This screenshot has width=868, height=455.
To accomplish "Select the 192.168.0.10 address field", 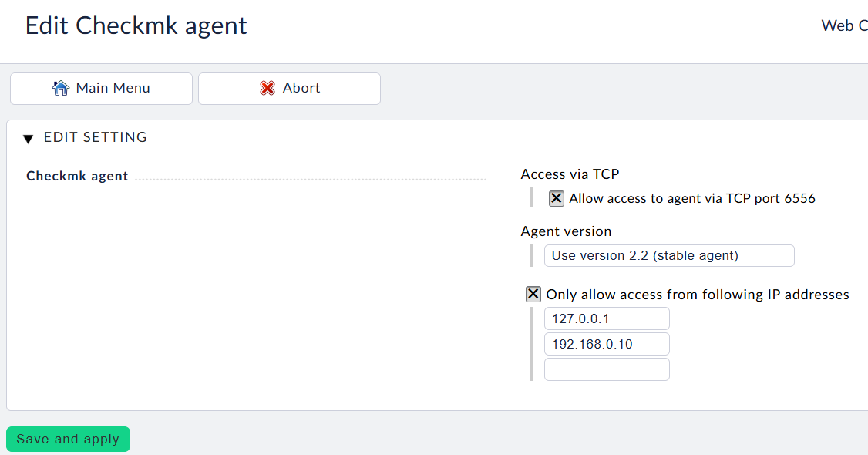I will [606, 344].
